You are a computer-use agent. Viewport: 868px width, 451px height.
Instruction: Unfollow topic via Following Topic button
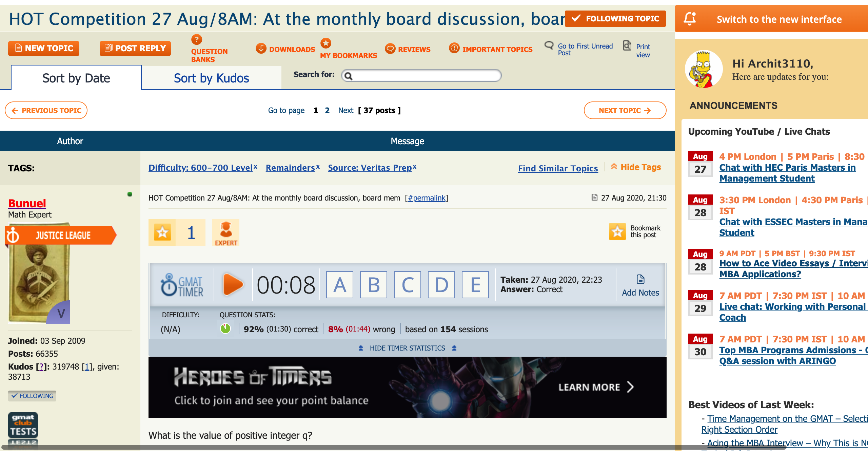pyautogui.click(x=615, y=19)
